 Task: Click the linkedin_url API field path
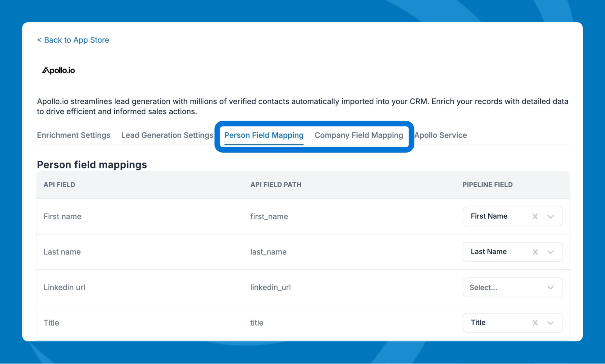(270, 287)
